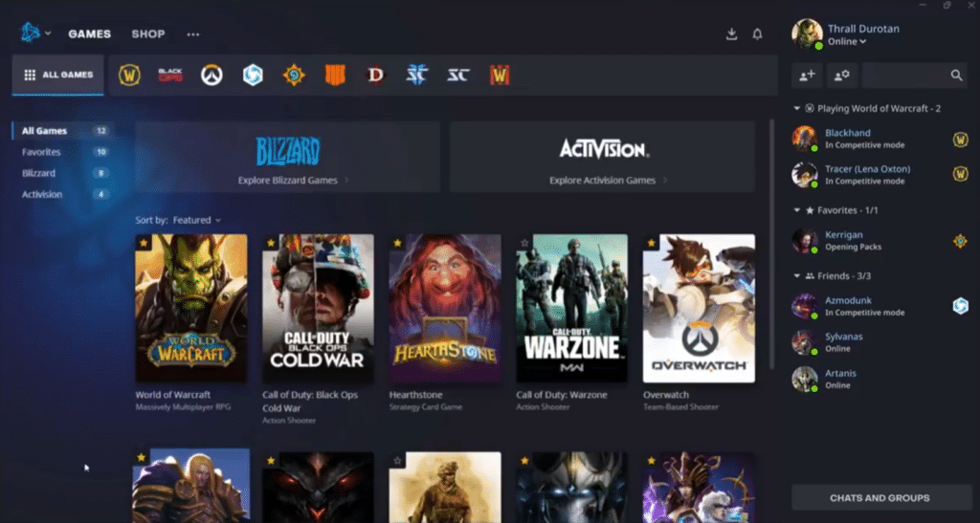Open the GAMES tab

(89, 34)
